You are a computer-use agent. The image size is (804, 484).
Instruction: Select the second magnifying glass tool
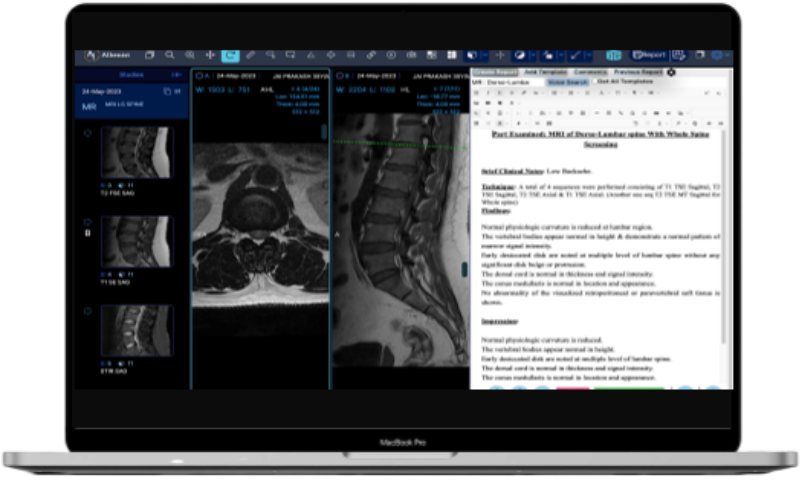[x=190, y=55]
